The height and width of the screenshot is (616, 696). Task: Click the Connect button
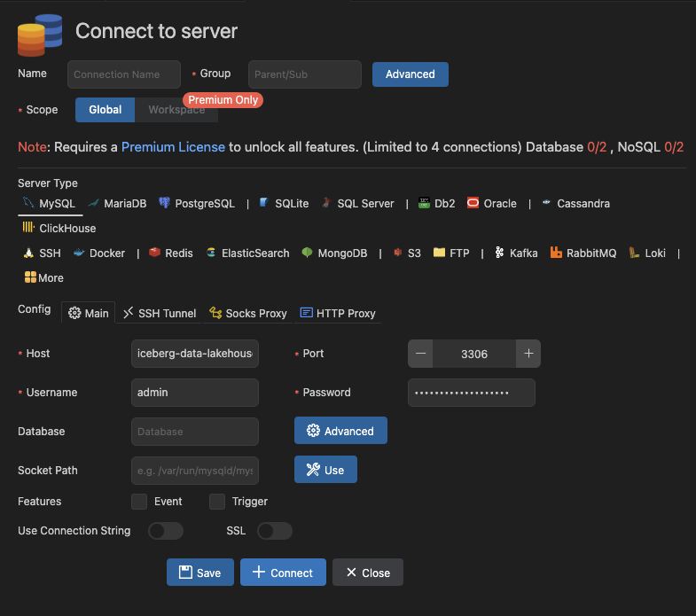pyautogui.click(x=283, y=573)
